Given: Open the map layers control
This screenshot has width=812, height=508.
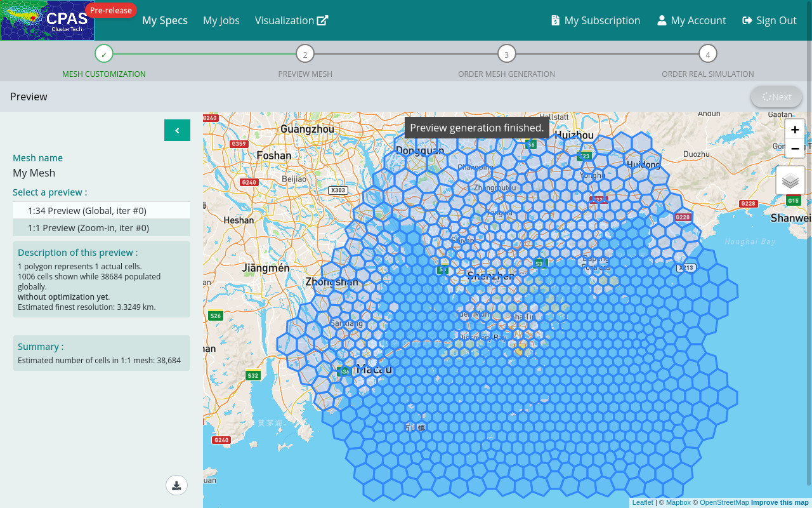Looking at the screenshot, I should tap(790, 180).
